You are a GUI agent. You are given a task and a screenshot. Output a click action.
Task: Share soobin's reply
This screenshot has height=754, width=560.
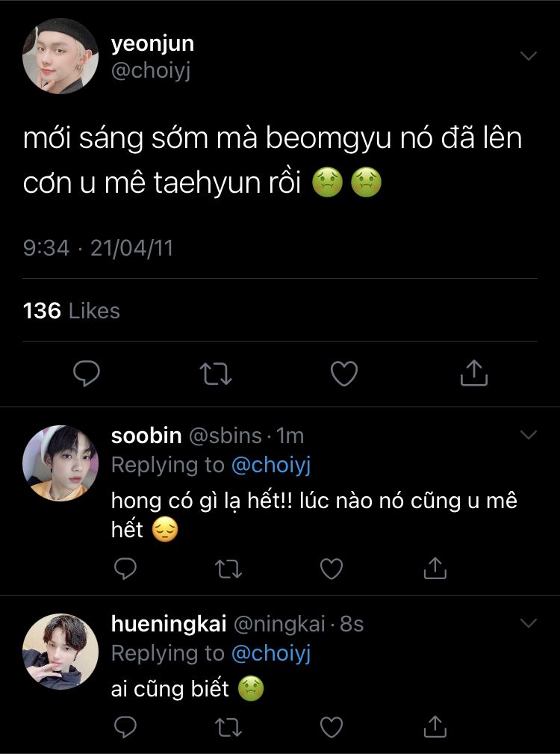point(435,569)
